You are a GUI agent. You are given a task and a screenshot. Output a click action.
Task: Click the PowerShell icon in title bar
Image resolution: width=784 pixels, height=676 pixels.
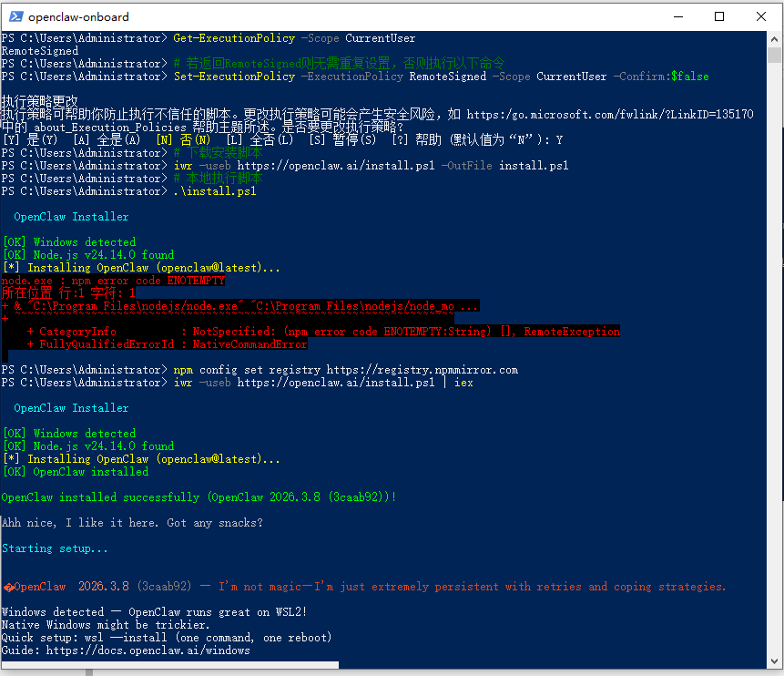[x=15, y=16]
